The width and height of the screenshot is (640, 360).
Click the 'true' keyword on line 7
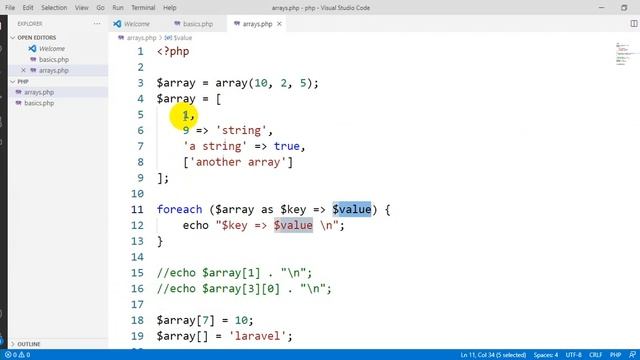coord(287,146)
